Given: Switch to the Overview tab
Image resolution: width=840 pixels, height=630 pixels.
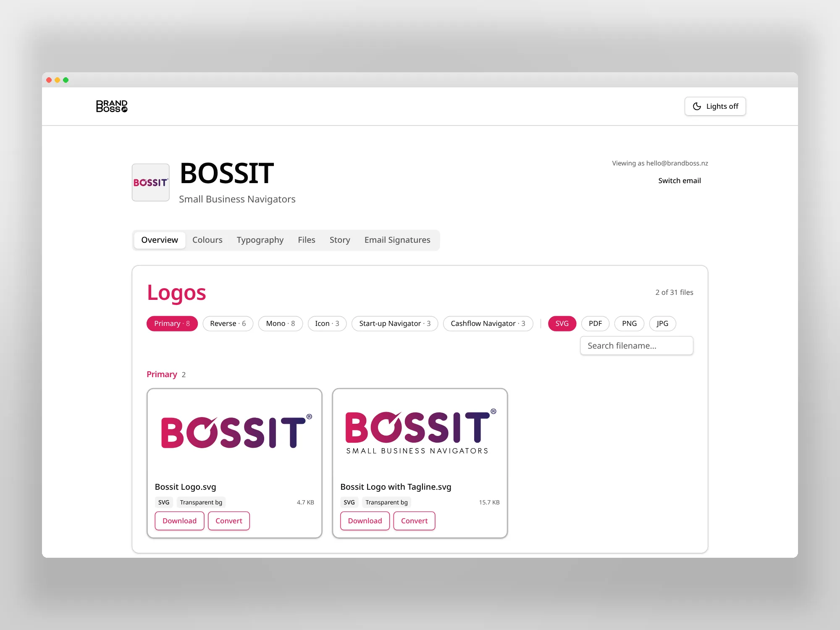Looking at the screenshot, I should (160, 240).
